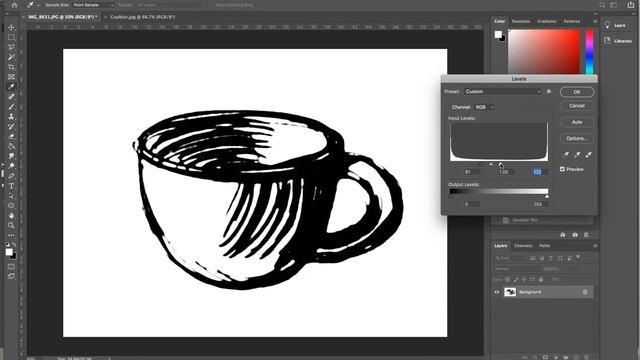Toggle Quick Mask mode in toolbar
The width and height of the screenshot is (640, 360).
pos(11,267)
